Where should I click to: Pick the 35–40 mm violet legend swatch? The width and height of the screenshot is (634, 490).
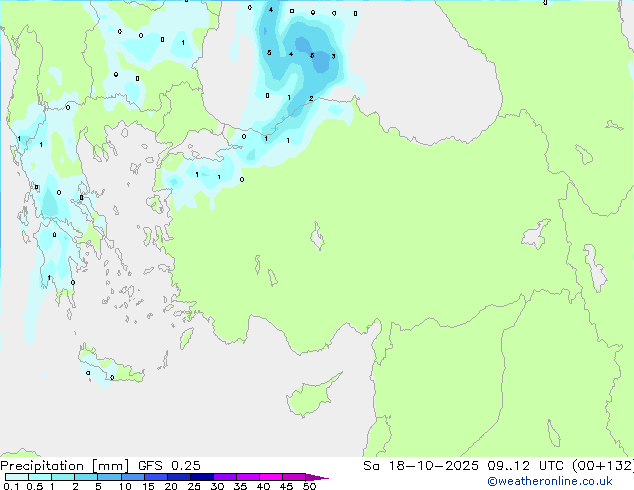pyautogui.click(x=247, y=477)
